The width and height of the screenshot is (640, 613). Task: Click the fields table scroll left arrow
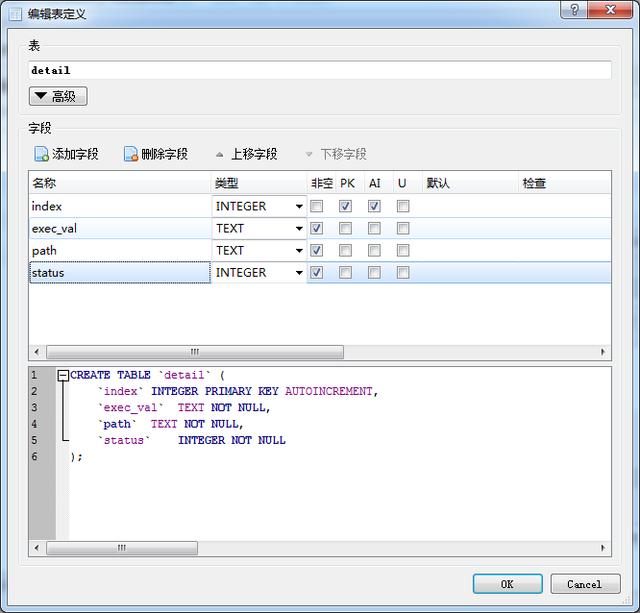(37, 352)
